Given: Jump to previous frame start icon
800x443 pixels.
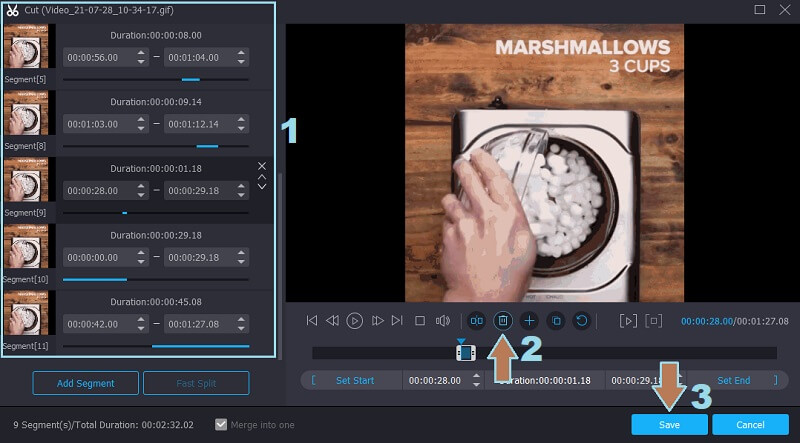Looking at the screenshot, I should [312, 321].
